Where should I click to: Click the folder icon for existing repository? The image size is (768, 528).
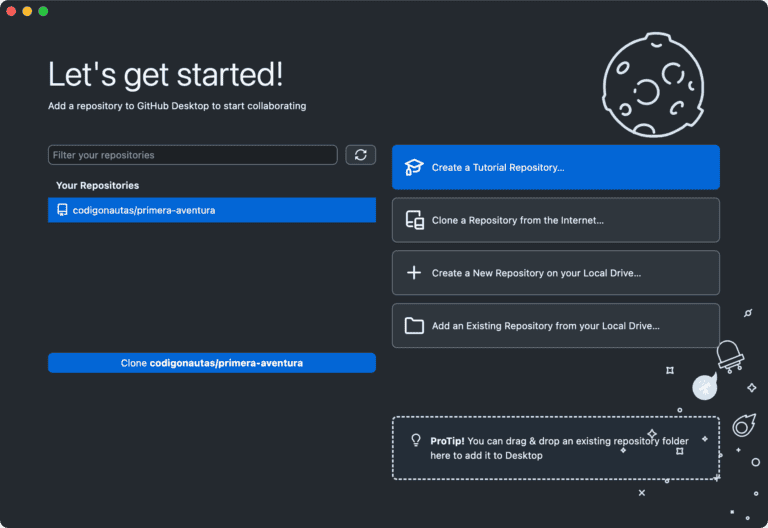(414, 326)
